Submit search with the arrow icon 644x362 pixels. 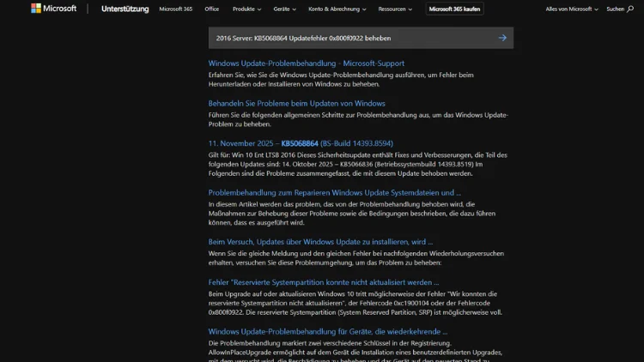pyautogui.click(x=502, y=38)
